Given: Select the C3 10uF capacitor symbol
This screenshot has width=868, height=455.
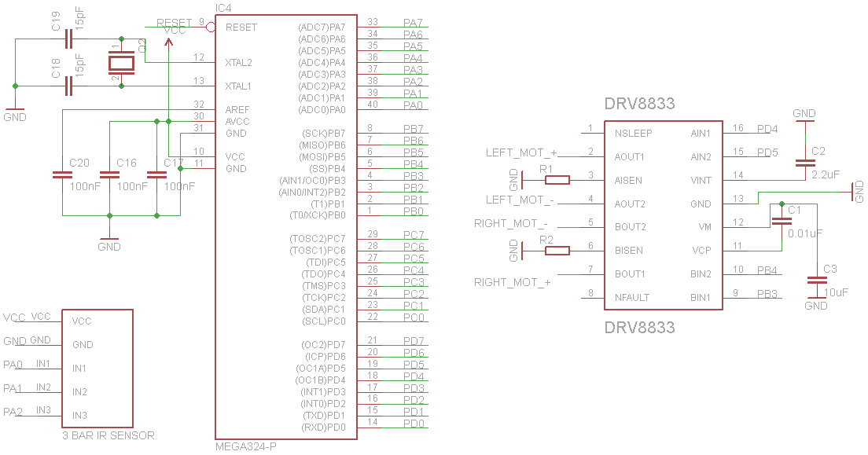Looking at the screenshot, I should pos(817,281).
